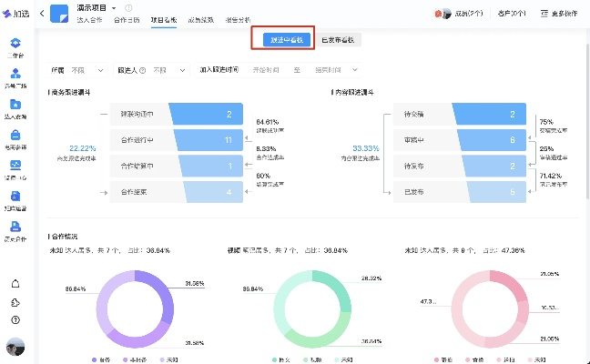Screen dimensions: 590x364
Task: Select the 跟进中看板 board button
Action: click(x=282, y=39)
